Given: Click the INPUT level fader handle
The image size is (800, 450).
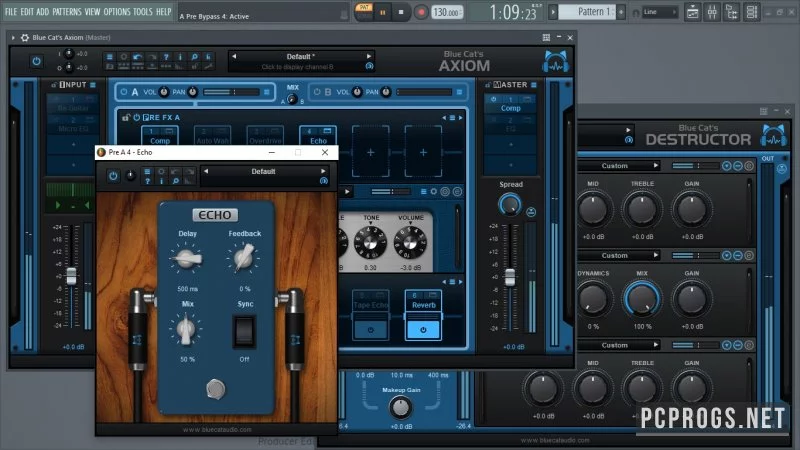Looking at the screenshot, I should coord(71,276).
